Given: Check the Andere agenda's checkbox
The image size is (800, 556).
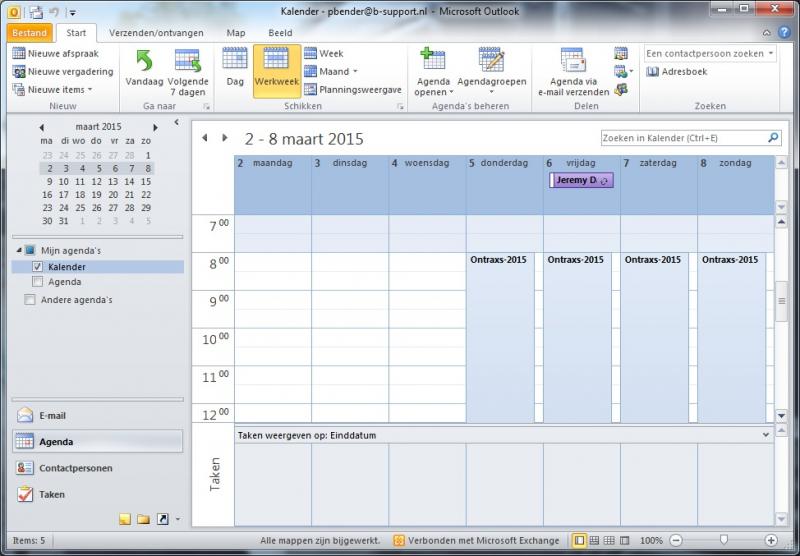Looking at the screenshot, I should point(30,300).
